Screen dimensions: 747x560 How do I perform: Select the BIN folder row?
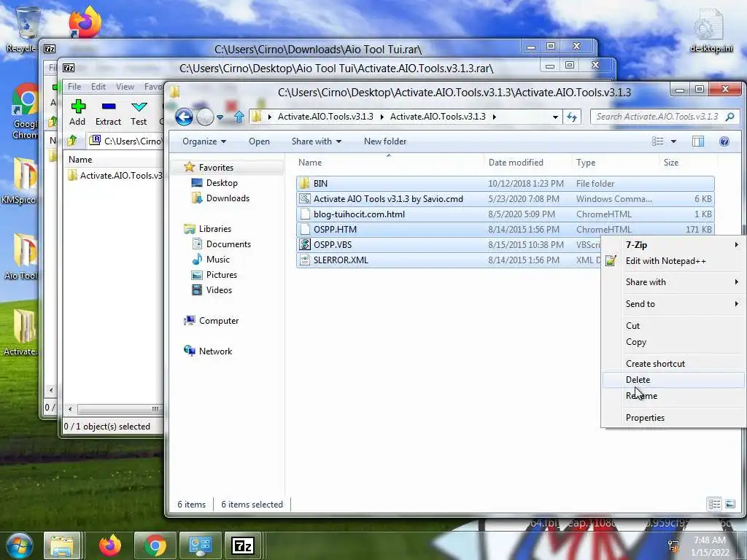tap(505, 183)
